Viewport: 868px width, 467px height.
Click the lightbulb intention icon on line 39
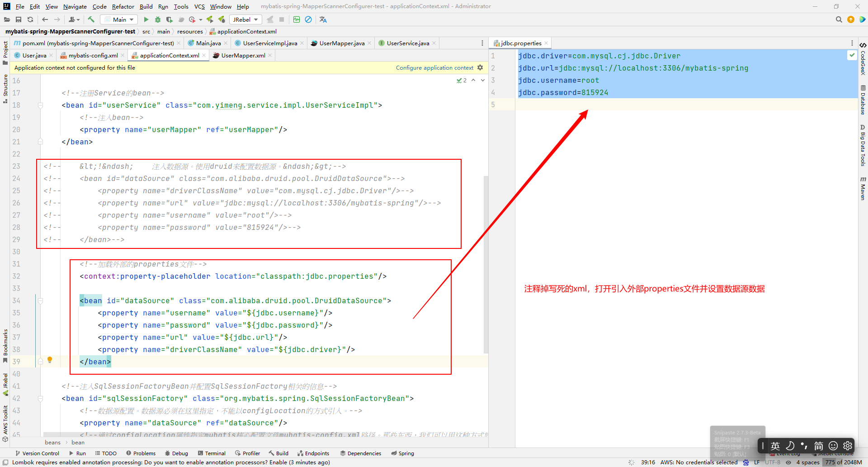pos(50,360)
